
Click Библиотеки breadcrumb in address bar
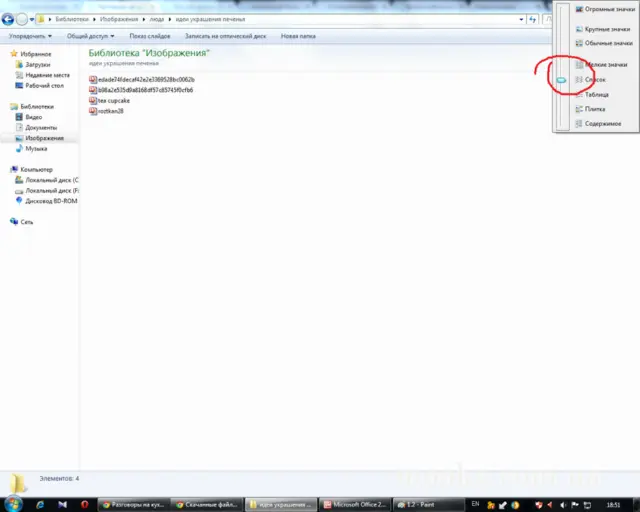(72, 19)
